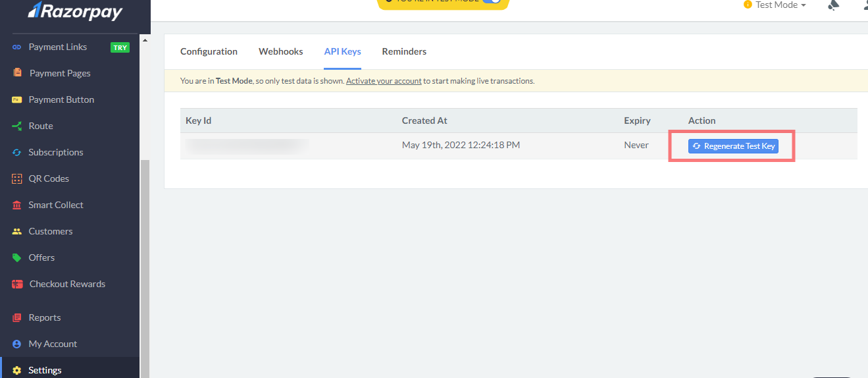Image resolution: width=868 pixels, height=378 pixels.
Task: Click the Key Id column header
Action: pyautogui.click(x=198, y=121)
